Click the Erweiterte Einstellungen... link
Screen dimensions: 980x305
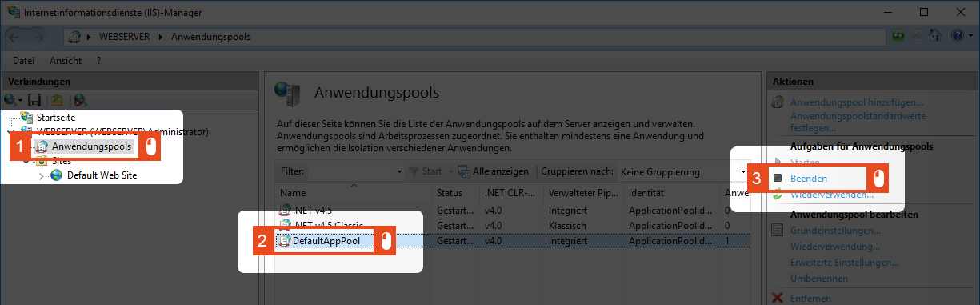click(844, 263)
